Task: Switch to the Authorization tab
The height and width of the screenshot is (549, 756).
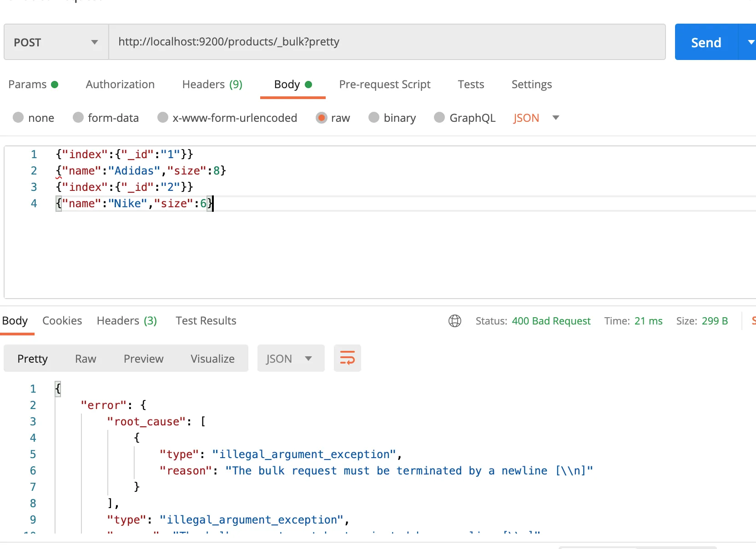Action: [x=120, y=85]
